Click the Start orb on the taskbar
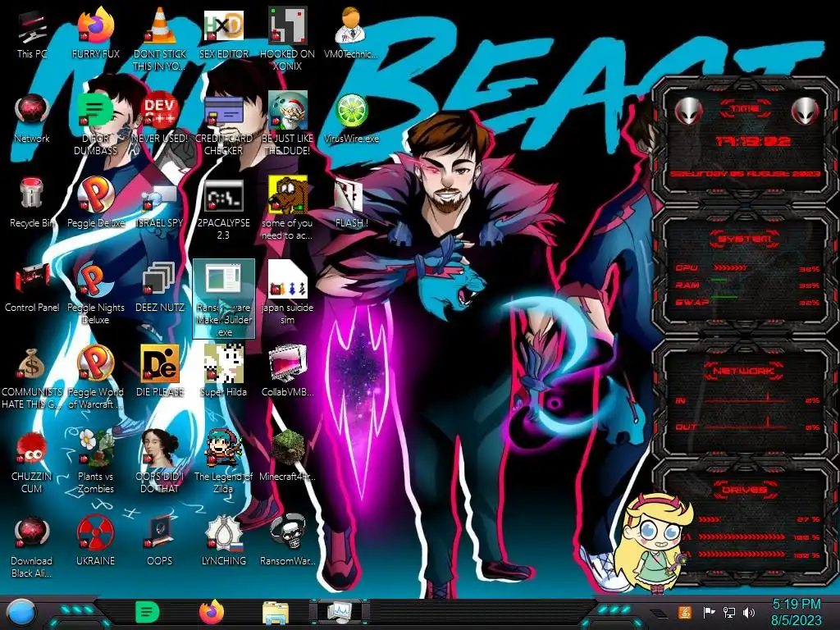 22,613
